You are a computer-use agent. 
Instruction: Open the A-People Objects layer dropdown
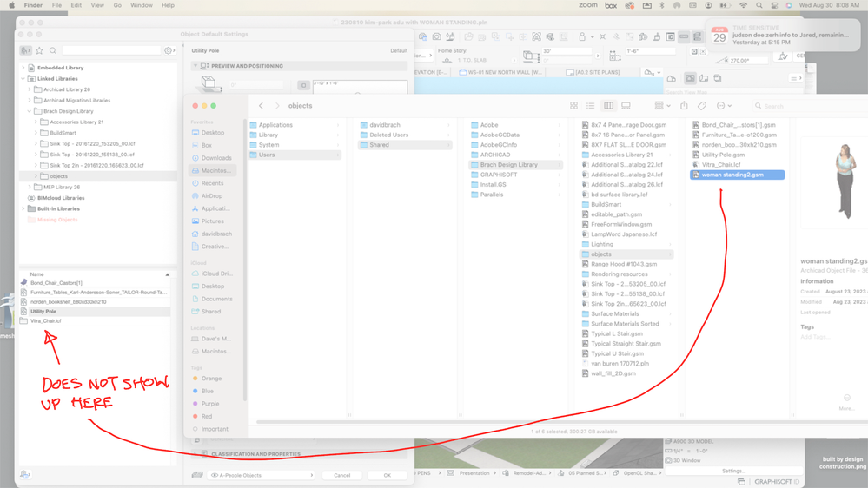tap(262, 475)
